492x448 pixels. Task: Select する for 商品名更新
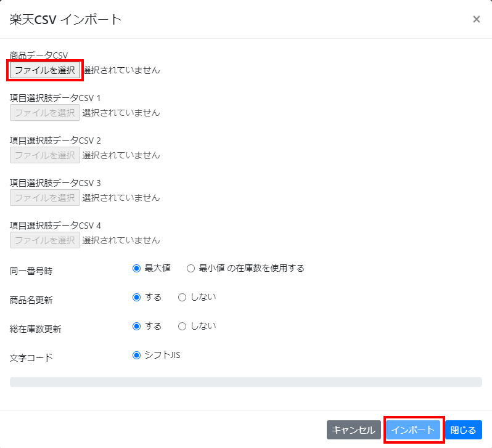tap(136, 298)
